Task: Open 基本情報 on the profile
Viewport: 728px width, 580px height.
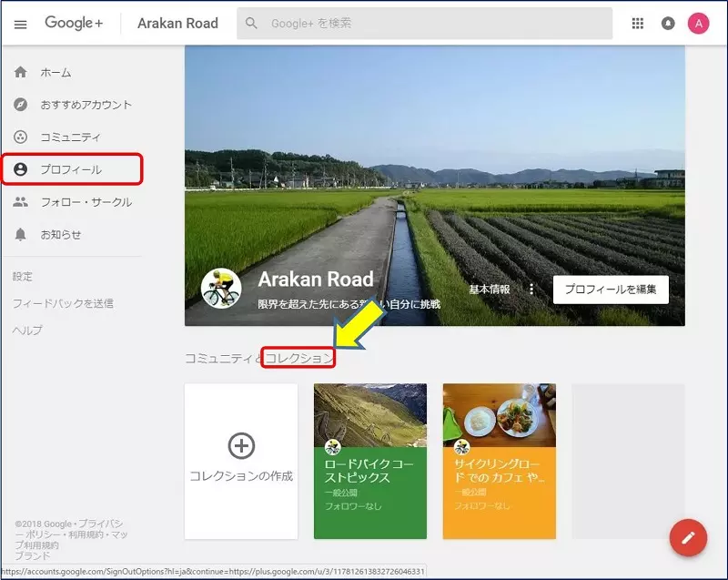Action: (490, 290)
